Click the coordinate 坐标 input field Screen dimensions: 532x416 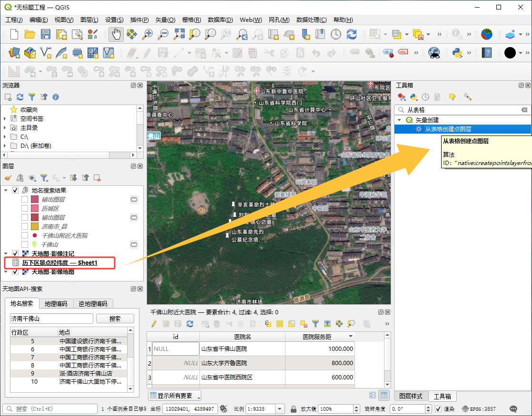tap(190, 409)
